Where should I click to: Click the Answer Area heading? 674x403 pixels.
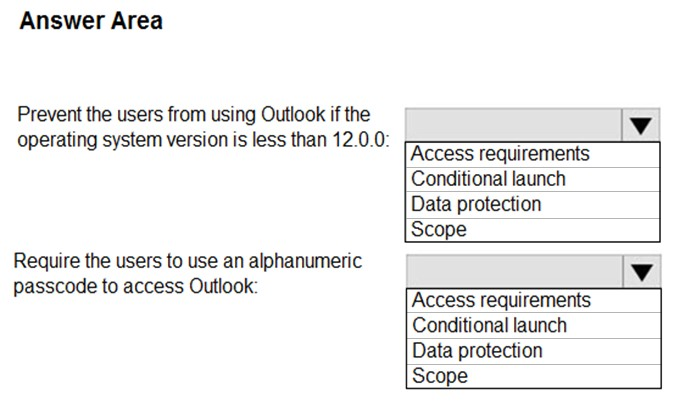point(91,21)
